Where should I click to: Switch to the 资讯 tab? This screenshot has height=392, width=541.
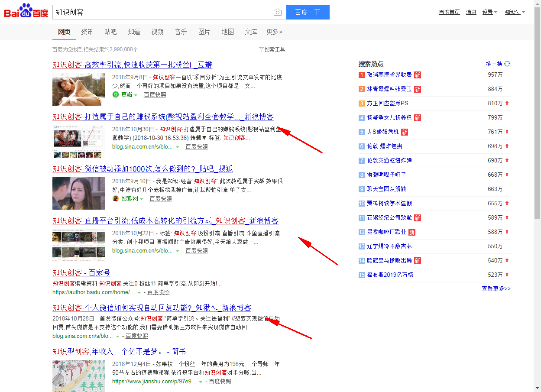tap(87, 32)
